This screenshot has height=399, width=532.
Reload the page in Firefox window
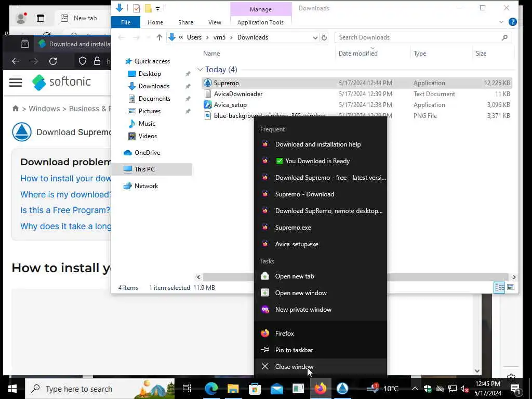coord(53,61)
